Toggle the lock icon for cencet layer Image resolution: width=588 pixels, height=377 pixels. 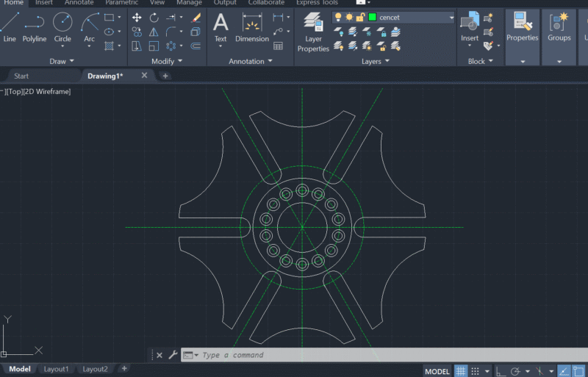point(360,17)
